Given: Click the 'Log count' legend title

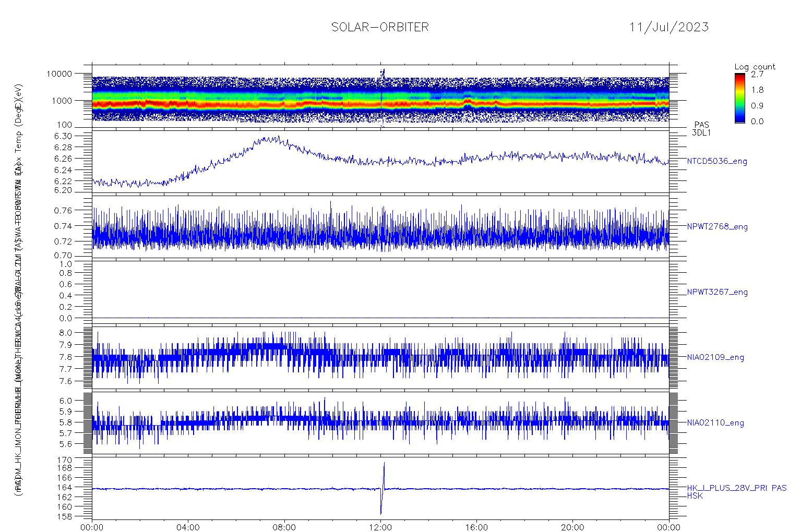Looking at the screenshot, I should tap(755, 67).
